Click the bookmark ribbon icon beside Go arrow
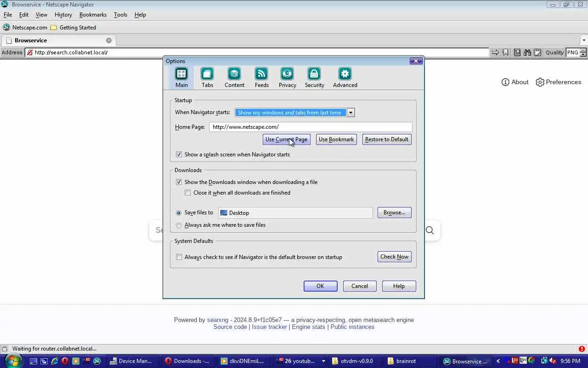 click(505, 52)
